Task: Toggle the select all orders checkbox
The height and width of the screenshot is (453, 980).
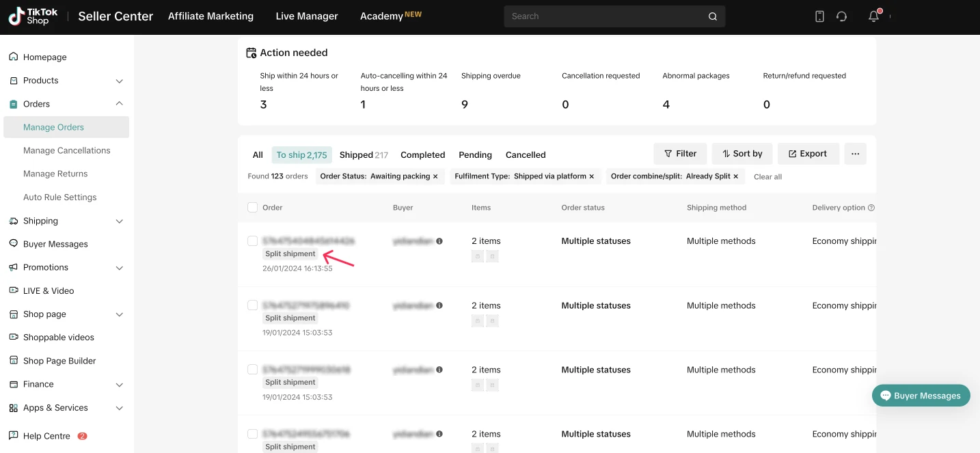Action: pyautogui.click(x=253, y=208)
